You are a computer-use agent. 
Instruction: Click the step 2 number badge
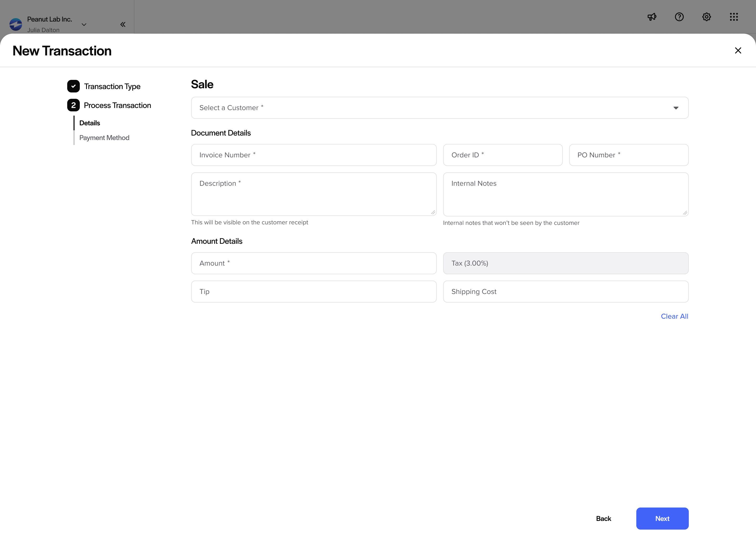point(73,105)
